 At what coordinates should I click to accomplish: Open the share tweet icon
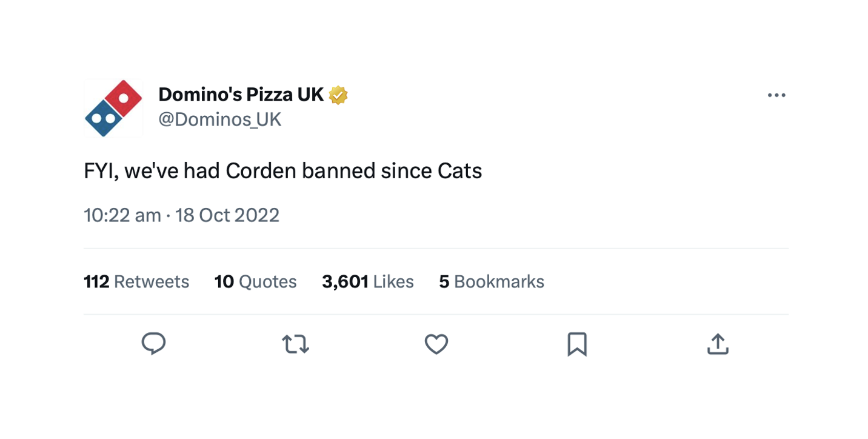(717, 344)
